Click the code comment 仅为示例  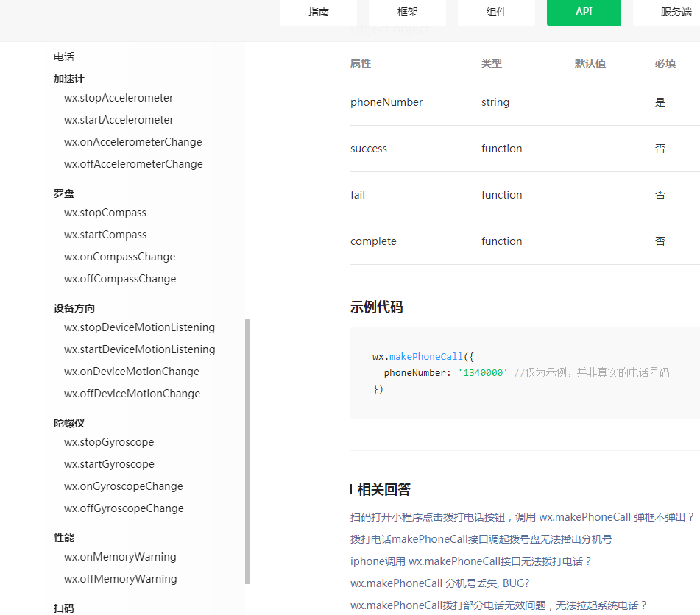pyautogui.click(x=592, y=373)
